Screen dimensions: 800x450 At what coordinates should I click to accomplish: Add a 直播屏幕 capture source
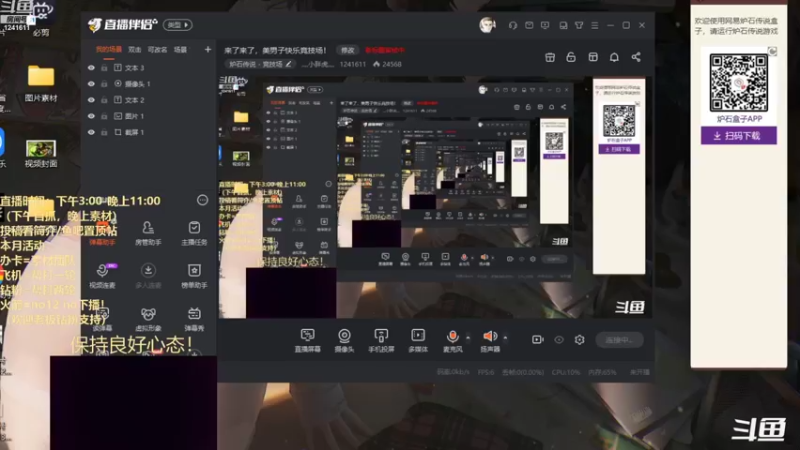click(x=307, y=340)
